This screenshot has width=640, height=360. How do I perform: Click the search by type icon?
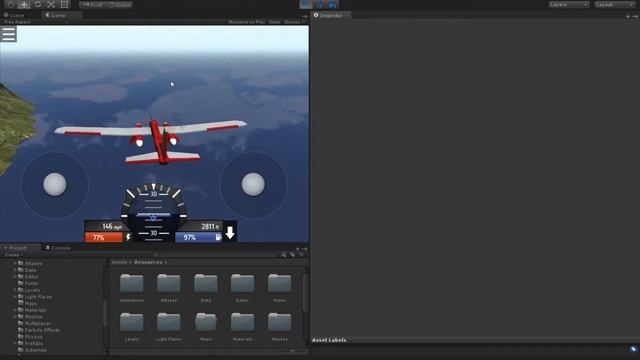tap(284, 255)
